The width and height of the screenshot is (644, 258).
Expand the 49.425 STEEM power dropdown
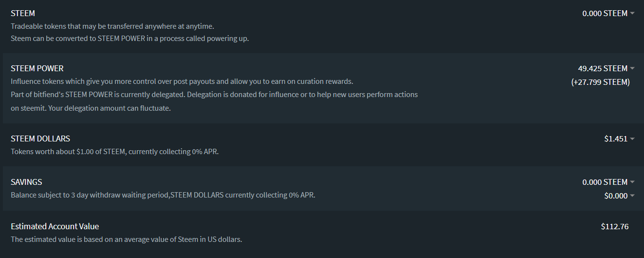607,68
